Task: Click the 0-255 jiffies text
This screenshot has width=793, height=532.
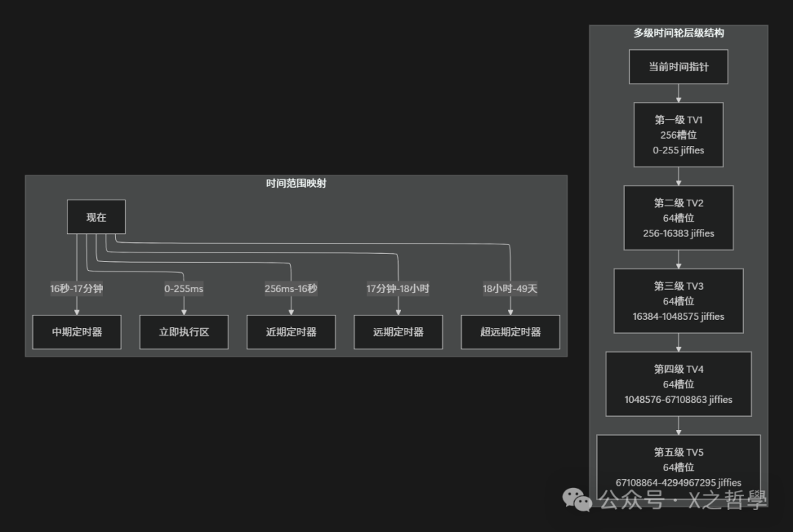Action: [x=678, y=150]
